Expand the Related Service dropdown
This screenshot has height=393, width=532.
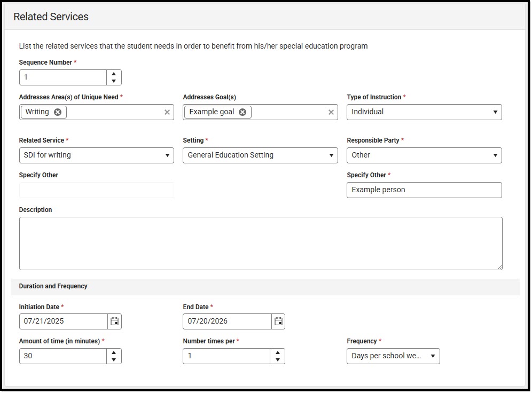click(x=96, y=155)
